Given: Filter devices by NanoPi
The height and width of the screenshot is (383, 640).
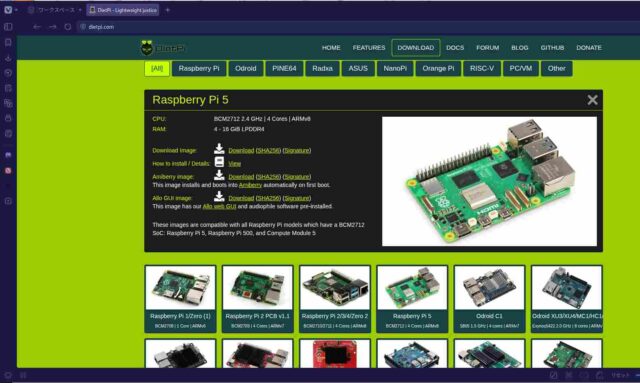Looking at the screenshot, I should [395, 69].
